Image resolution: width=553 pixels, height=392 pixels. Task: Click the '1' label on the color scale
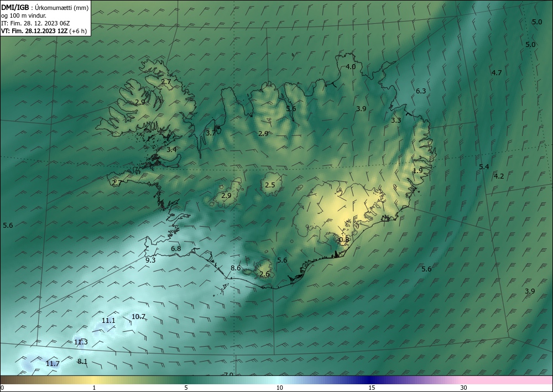click(x=94, y=388)
